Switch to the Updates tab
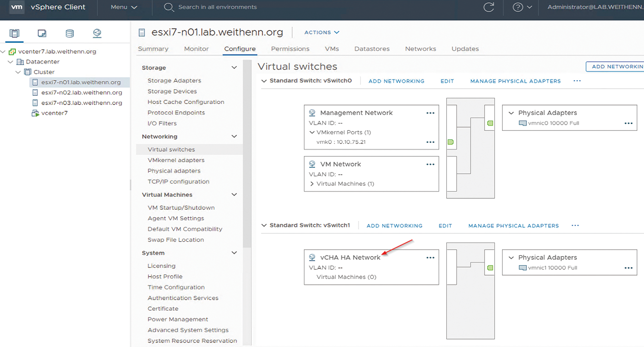This screenshot has width=644, height=347. coord(465,49)
